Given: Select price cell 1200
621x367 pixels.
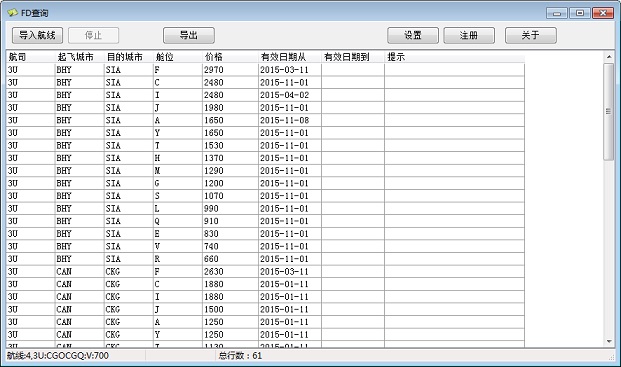Looking at the screenshot, I should (230, 183).
